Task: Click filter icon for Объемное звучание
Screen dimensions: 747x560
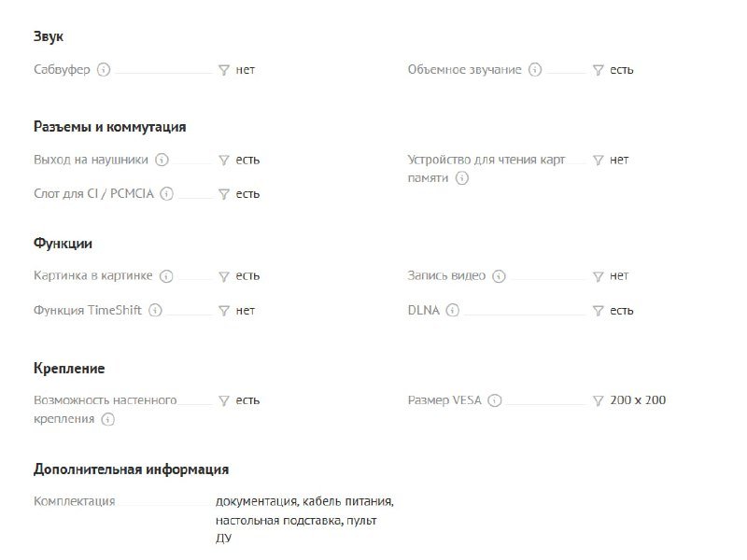Action: 599,70
